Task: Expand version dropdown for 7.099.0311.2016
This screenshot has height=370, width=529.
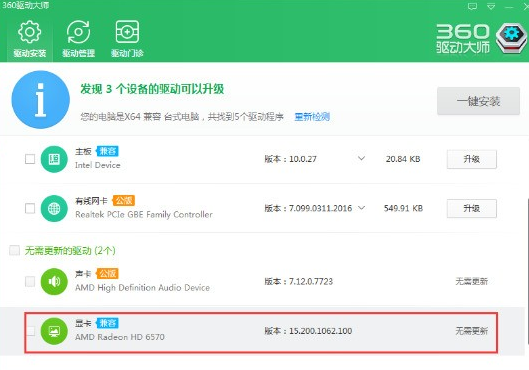Action: tap(361, 207)
